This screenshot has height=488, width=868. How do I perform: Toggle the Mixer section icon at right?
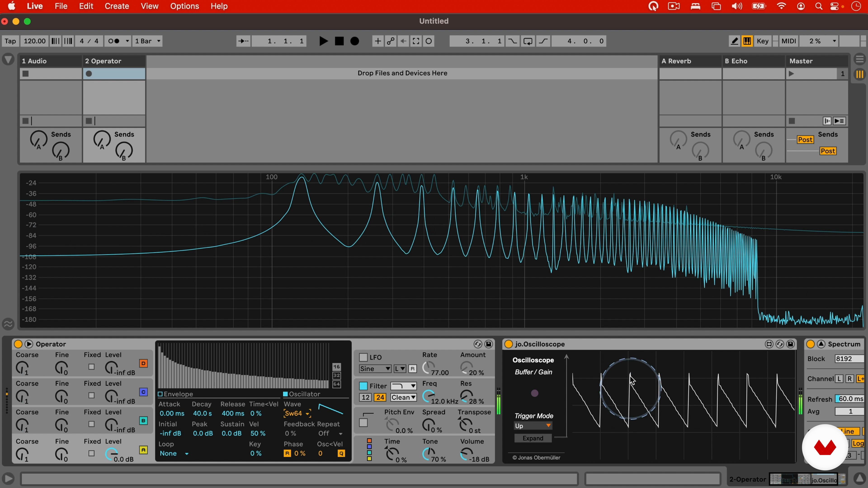tap(860, 74)
